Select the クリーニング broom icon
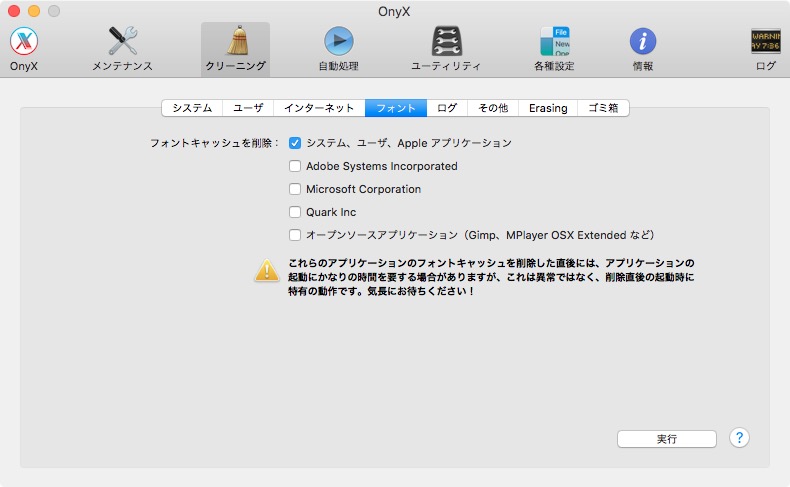 point(236,40)
